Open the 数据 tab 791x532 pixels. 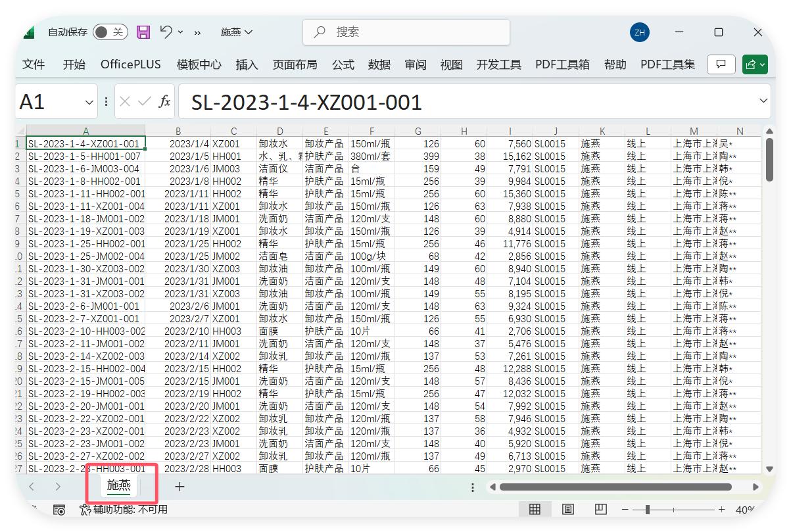[379, 64]
